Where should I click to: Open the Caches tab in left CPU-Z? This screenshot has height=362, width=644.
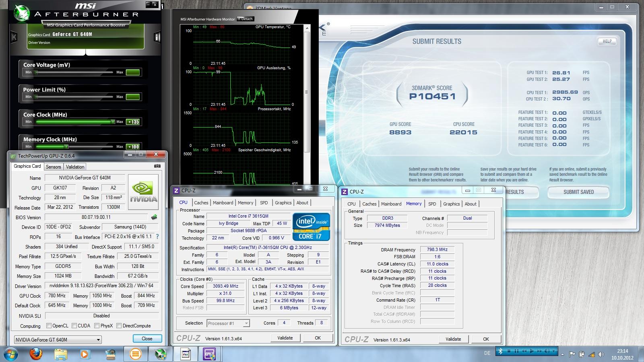pos(201,203)
